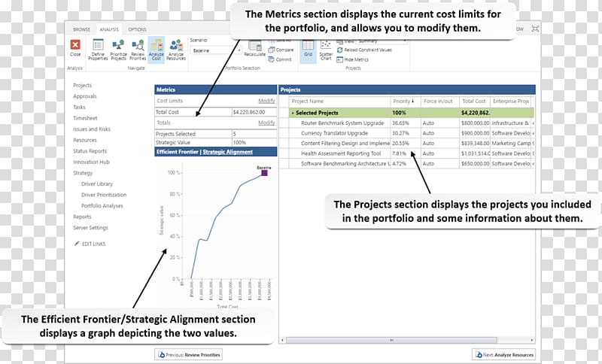Click the Total Cost column header
Image resolution: width=602 pixels, height=364 pixels.
475,102
